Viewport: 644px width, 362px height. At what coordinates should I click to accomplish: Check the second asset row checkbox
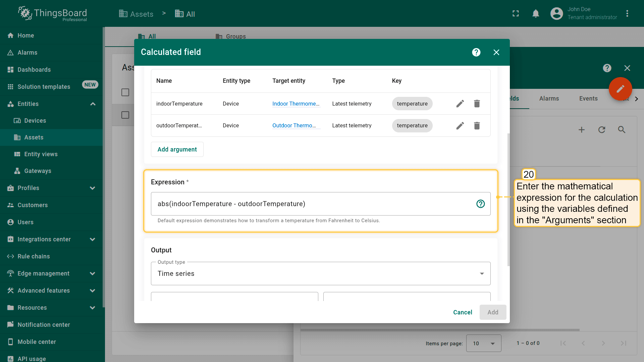[x=125, y=115]
